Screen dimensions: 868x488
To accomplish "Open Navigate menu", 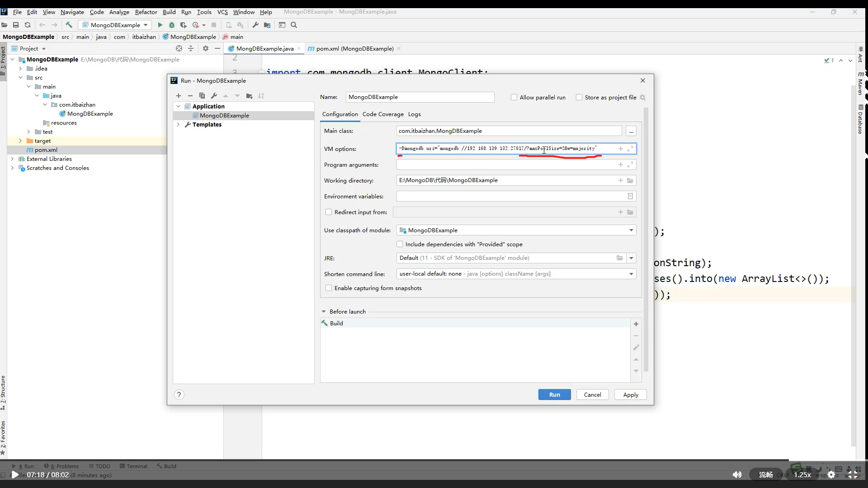I will (x=72, y=12).
